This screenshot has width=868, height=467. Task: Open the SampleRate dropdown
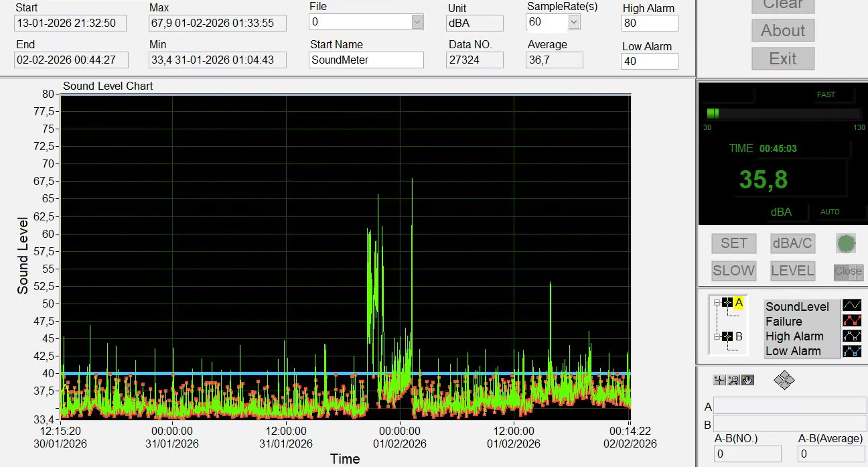pos(573,22)
